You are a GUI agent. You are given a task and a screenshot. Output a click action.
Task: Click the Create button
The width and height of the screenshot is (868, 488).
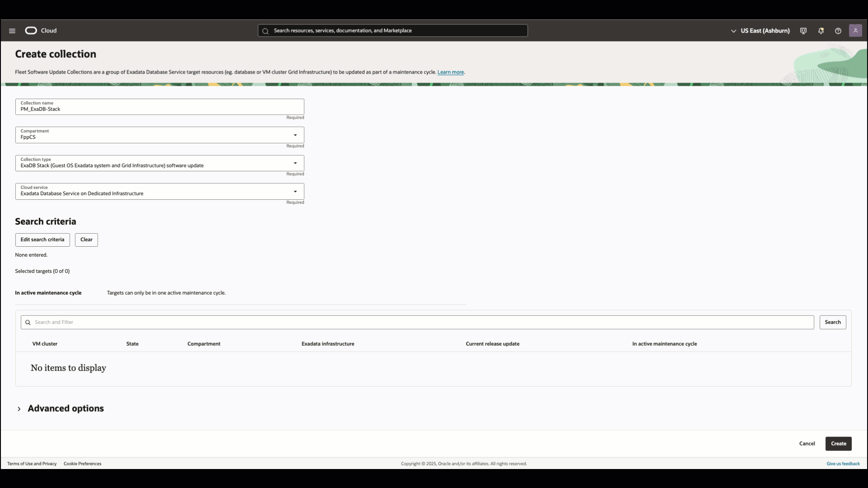(x=838, y=443)
